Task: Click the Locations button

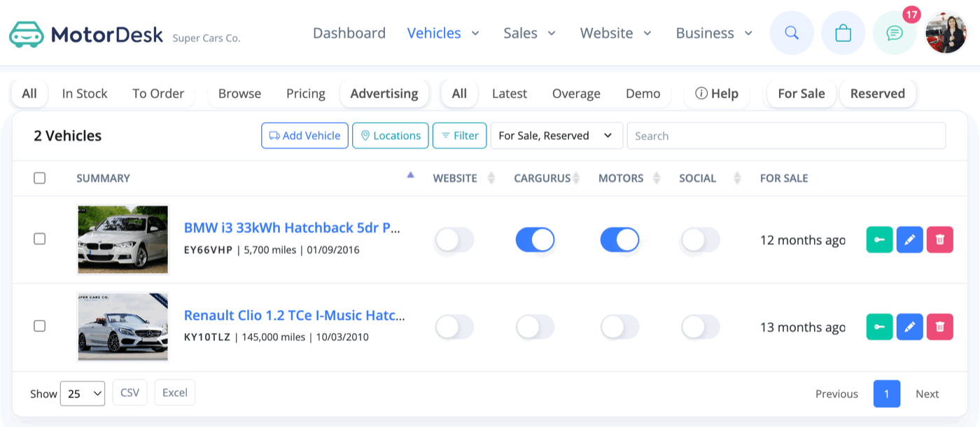Action: 390,136
